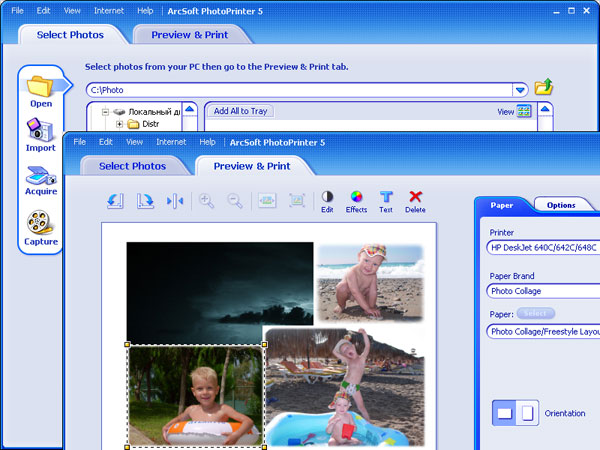Open the Edit contrast tool
The height and width of the screenshot is (450, 600).
(x=327, y=202)
